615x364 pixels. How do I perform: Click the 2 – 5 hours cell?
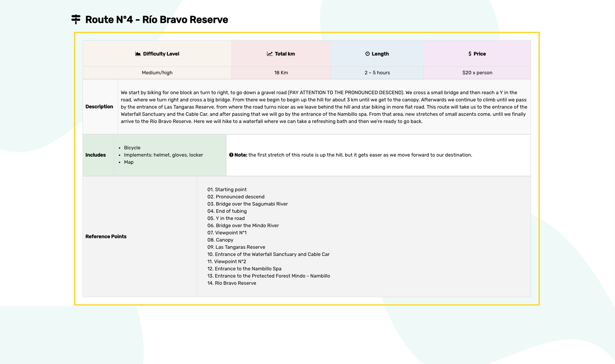(x=377, y=73)
